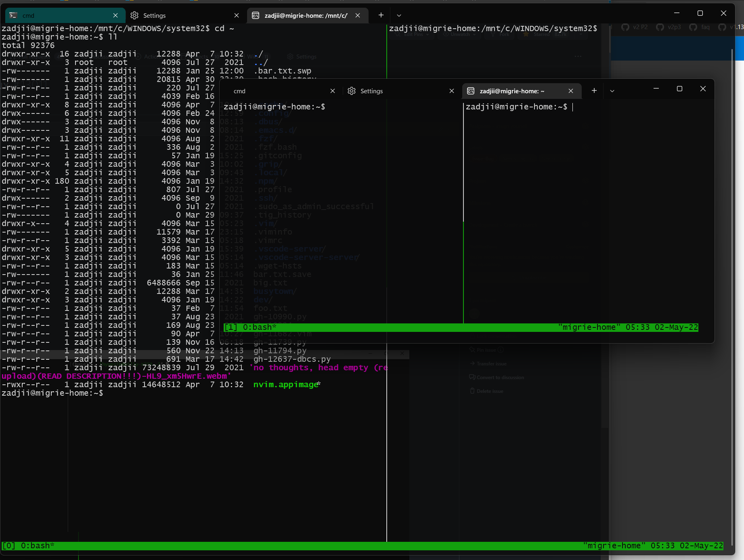This screenshot has width=744, height=560.
Task: Click the trash icon beside Delete issue
Action: [x=472, y=391]
